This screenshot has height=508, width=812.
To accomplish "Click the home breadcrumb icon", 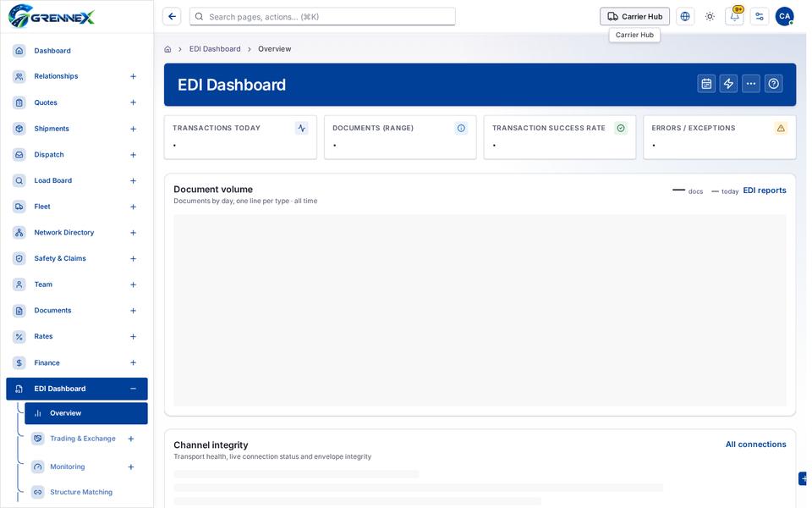I will 167,49.
